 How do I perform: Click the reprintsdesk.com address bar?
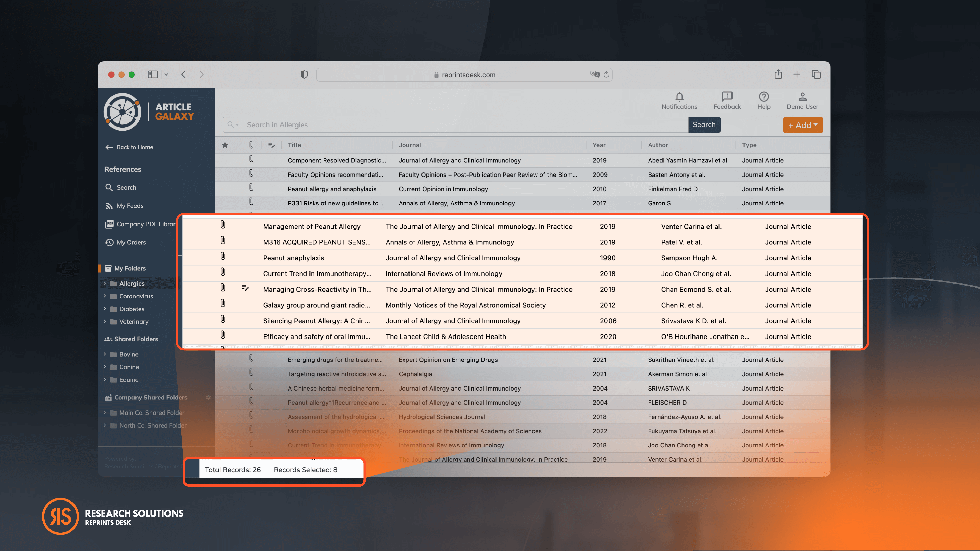tap(464, 74)
